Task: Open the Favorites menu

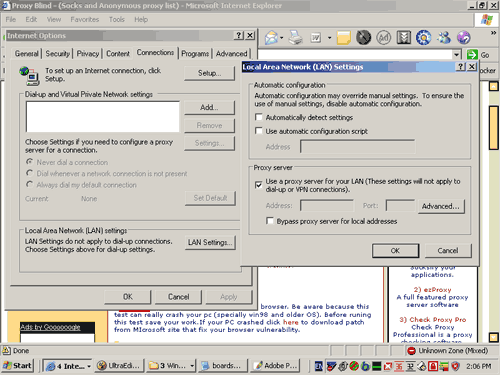Action: click(85, 19)
